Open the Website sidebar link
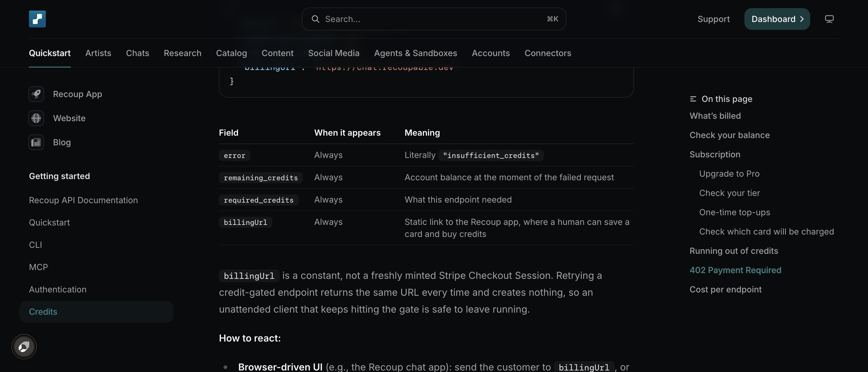Viewport: 868px width, 372px height. point(69,118)
